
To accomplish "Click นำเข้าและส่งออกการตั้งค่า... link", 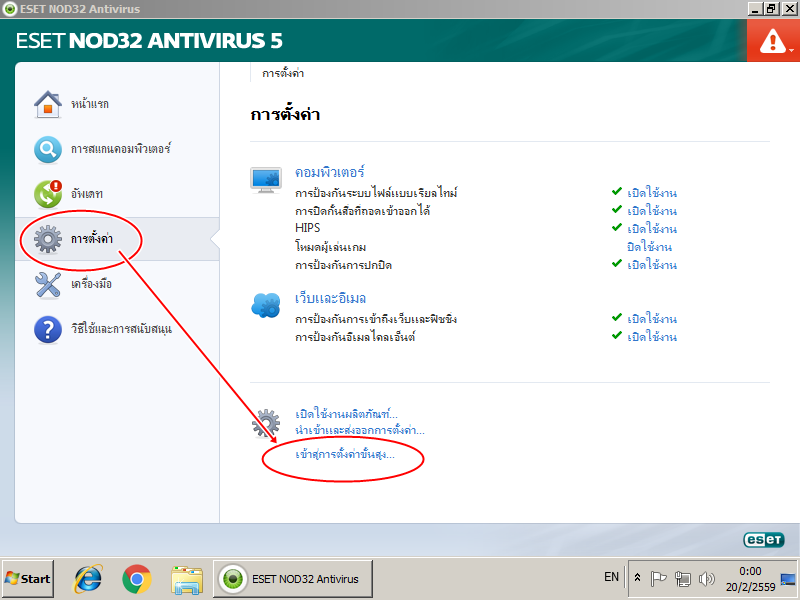I will [360, 431].
